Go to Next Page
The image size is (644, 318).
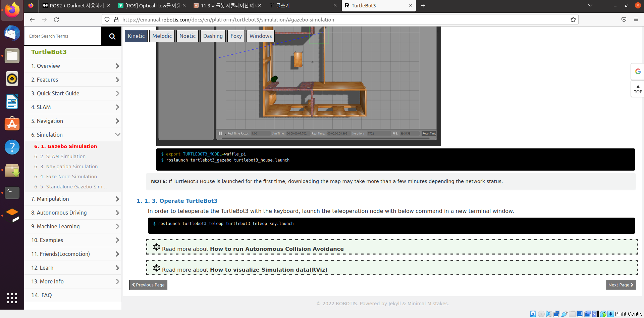pos(621,285)
